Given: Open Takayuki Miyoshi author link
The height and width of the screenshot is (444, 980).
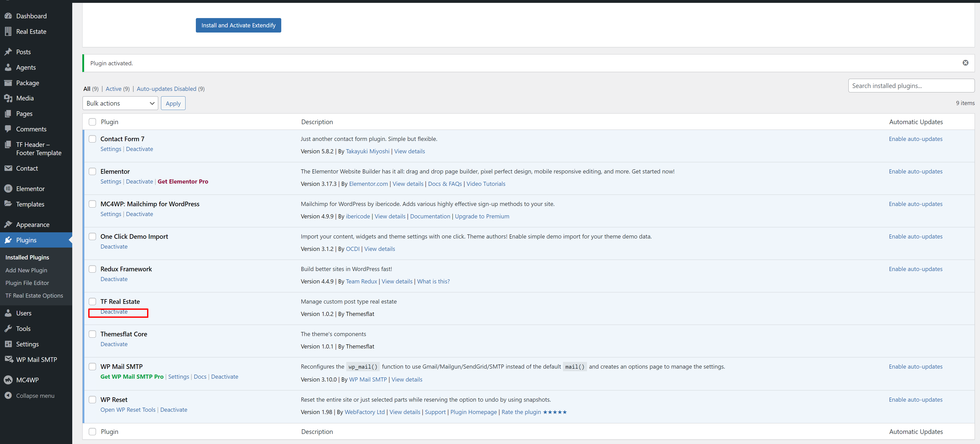Looking at the screenshot, I should click(x=367, y=152).
